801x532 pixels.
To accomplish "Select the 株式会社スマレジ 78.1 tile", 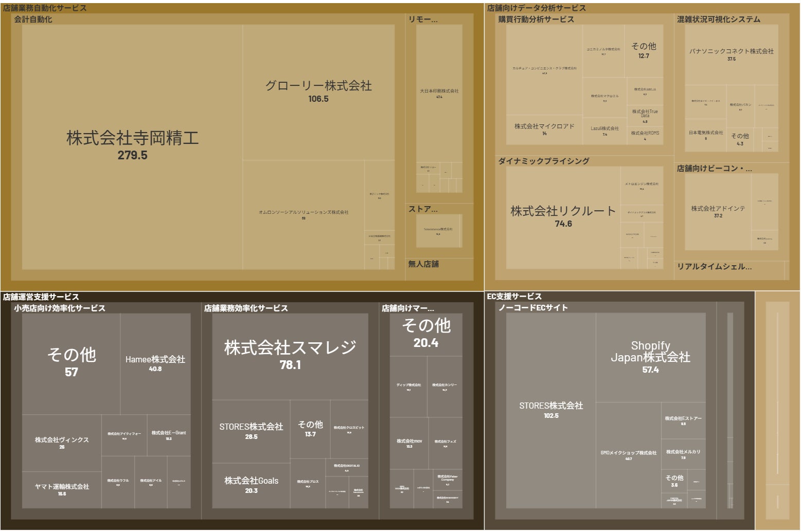I will point(291,352).
